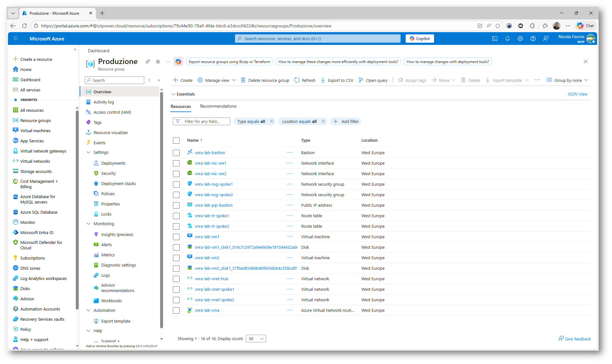Toggle the select-all checkbox in header
The height and width of the screenshot is (364, 612).
click(176, 140)
